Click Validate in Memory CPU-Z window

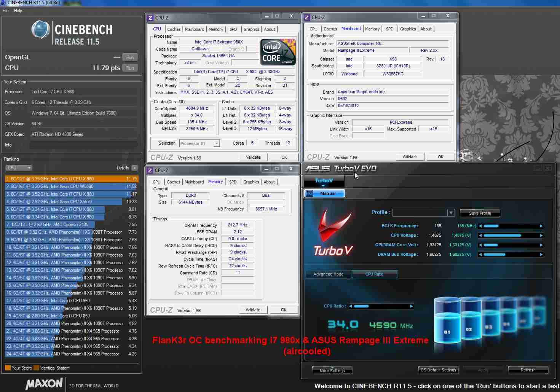point(253,310)
